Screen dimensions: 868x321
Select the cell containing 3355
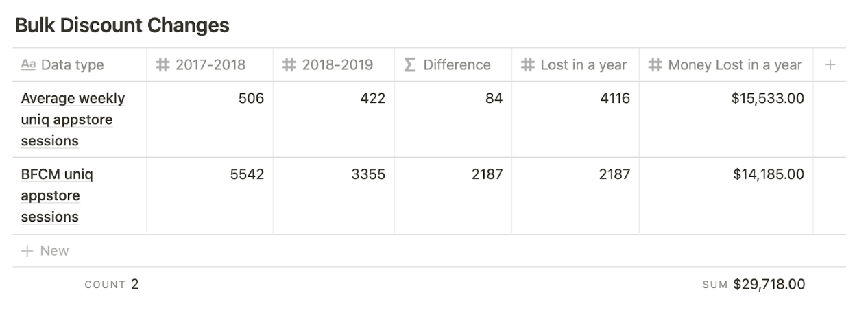click(x=334, y=195)
